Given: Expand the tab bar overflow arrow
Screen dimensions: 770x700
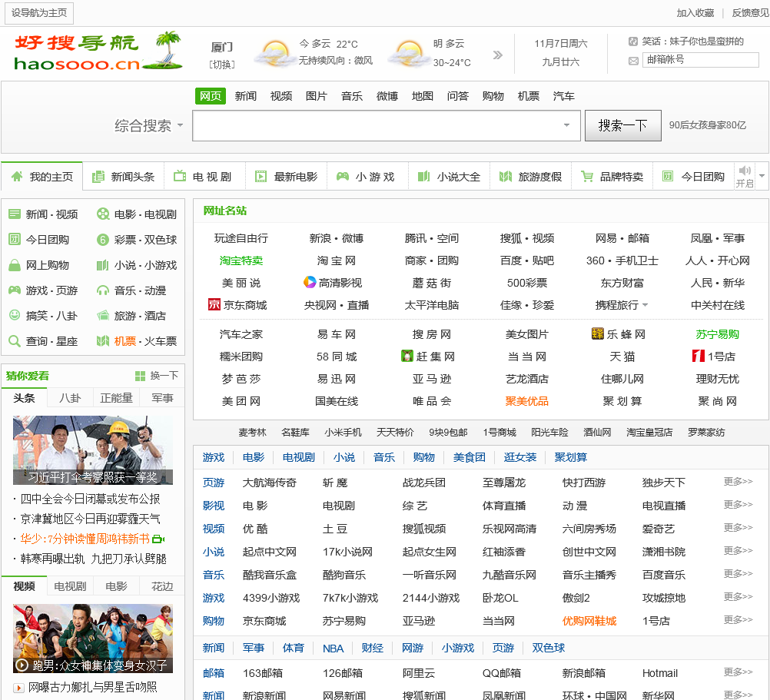Looking at the screenshot, I should (762, 176).
